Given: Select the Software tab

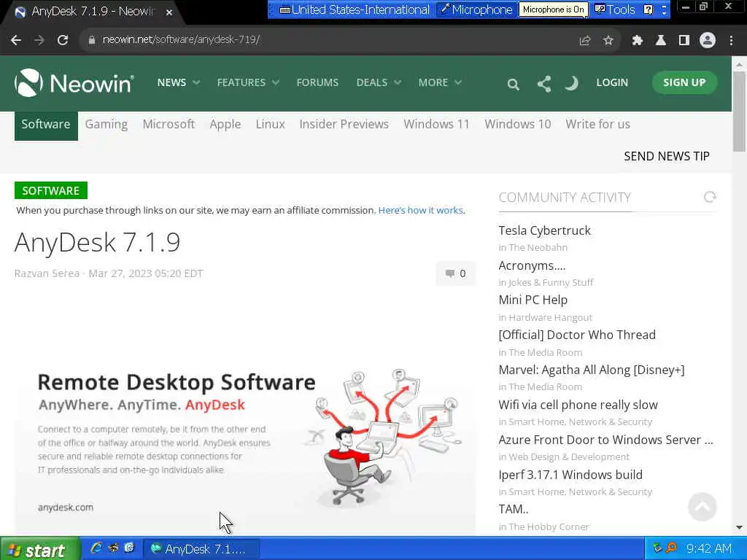Looking at the screenshot, I should click(46, 125).
